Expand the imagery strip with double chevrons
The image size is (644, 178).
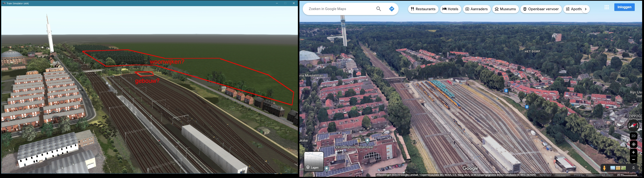633,168
